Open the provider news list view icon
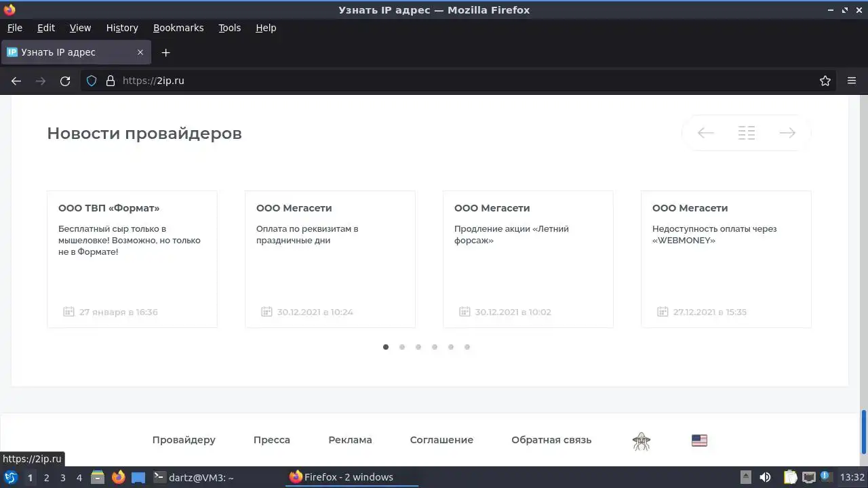This screenshot has height=488, width=868. tap(747, 133)
